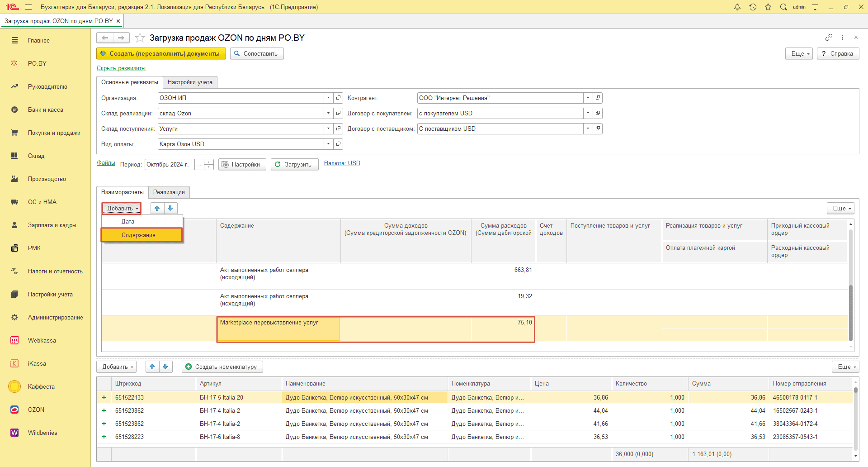
Task: Open the admin user name in title bar
Action: pyautogui.click(x=799, y=7)
